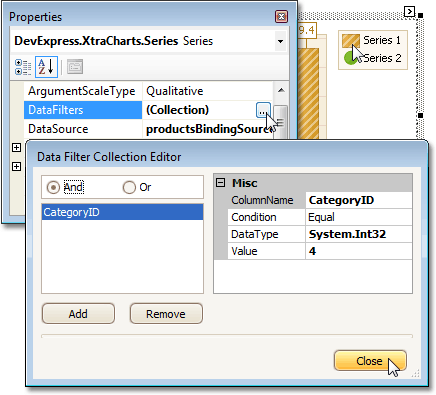Select the And radio button
Screen dimensions: 436x395
click(53, 187)
